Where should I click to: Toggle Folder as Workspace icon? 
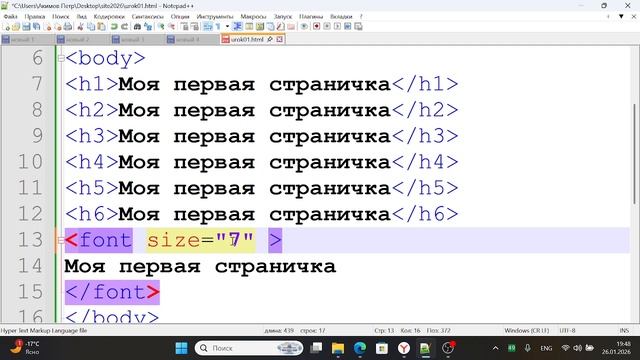click(x=291, y=27)
